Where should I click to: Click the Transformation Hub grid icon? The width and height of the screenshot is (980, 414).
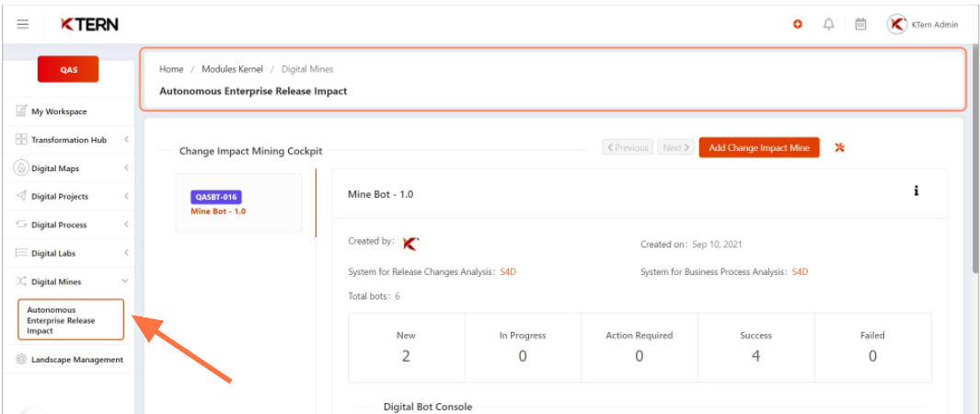21,140
